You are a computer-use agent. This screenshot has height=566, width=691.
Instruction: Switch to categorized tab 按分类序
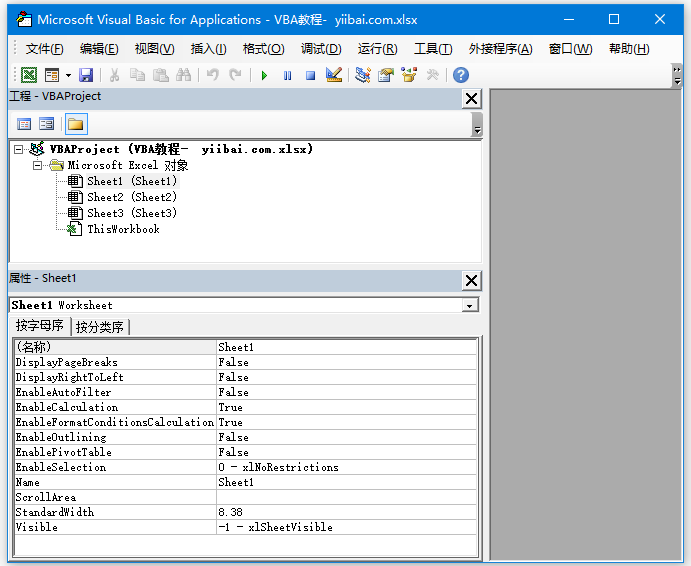100,327
